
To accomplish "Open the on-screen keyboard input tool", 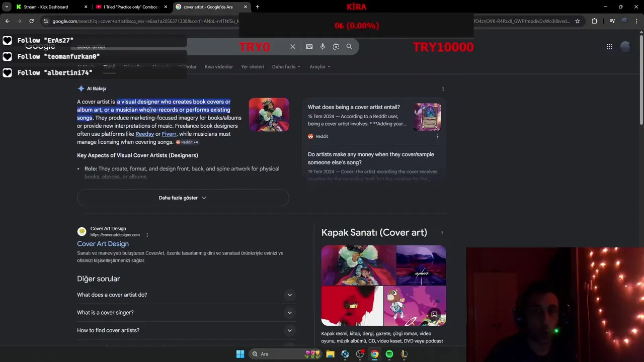I will click(309, 46).
